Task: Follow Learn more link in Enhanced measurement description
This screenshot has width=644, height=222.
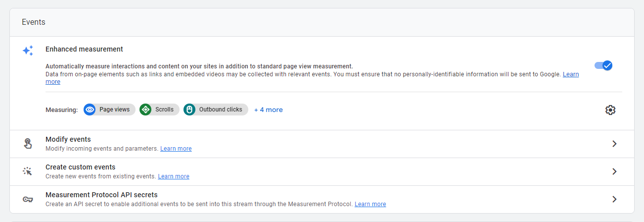Action: coord(571,74)
